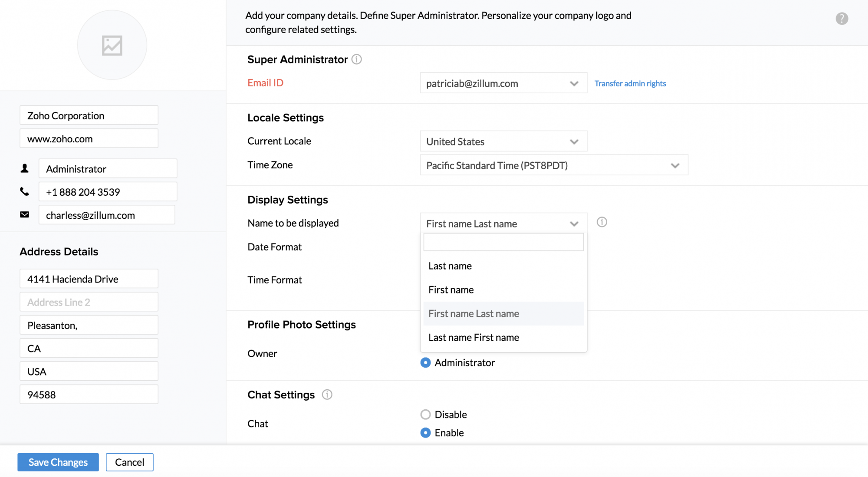The height and width of the screenshot is (477, 868).
Task: Click info icon beside Name to be displayed
Action: pyautogui.click(x=602, y=222)
